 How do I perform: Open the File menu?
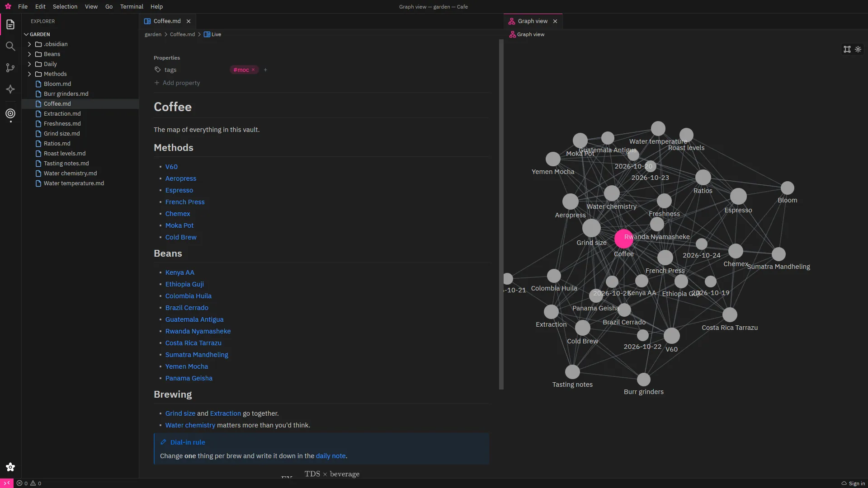23,6
